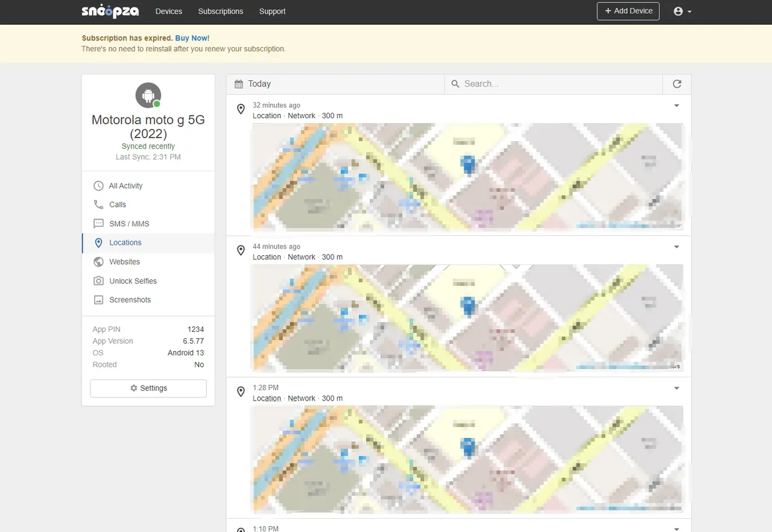This screenshot has width=772, height=532.
Task: Click the Last Sync: 2:31 PM text
Action: pyautogui.click(x=148, y=157)
